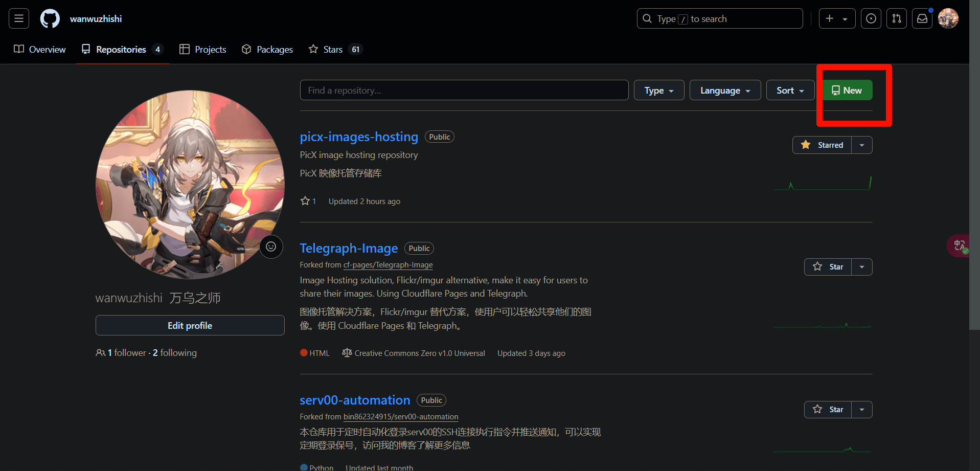Click the Find a repository search field
This screenshot has height=471, width=980.
pyautogui.click(x=464, y=90)
